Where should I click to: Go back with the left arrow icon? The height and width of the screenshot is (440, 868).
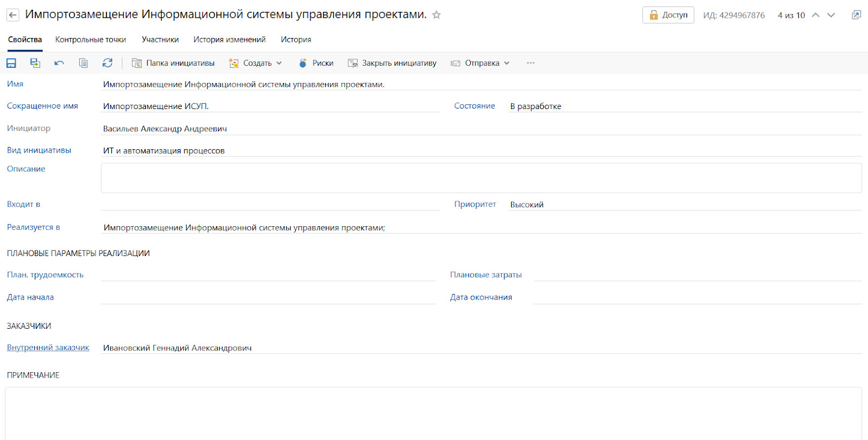(13, 15)
